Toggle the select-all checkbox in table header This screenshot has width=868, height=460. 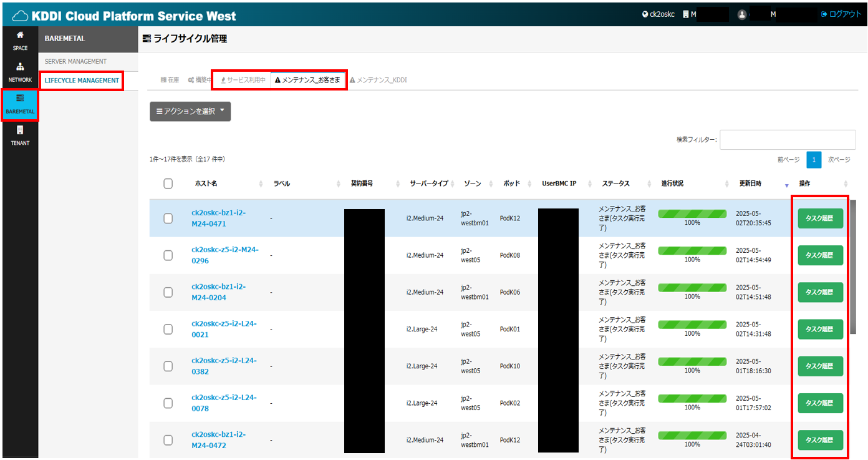pos(168,184)
